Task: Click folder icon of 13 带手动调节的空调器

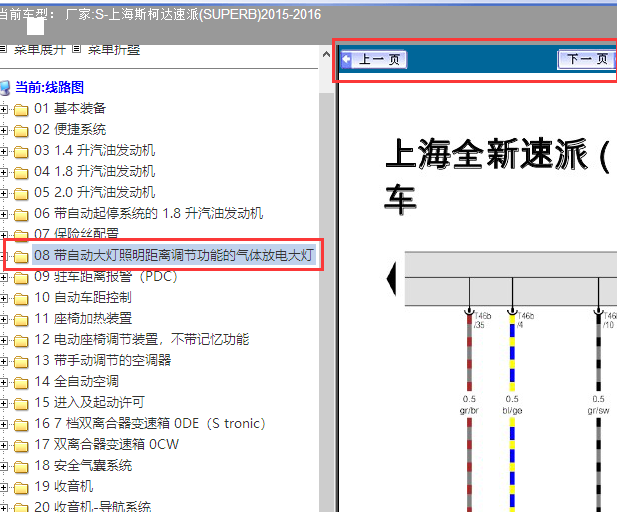Action: tap(21, 361)
